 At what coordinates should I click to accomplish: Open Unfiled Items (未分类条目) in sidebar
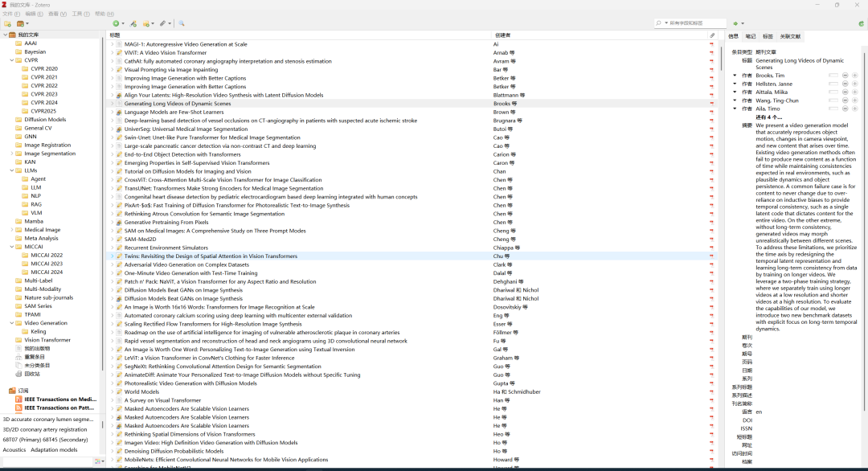point(36,365)
